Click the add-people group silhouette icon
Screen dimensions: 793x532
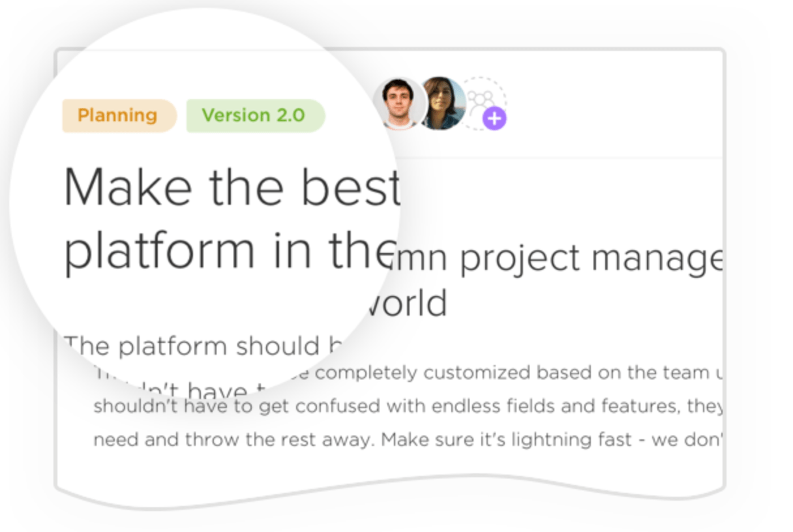coord(479,101)
